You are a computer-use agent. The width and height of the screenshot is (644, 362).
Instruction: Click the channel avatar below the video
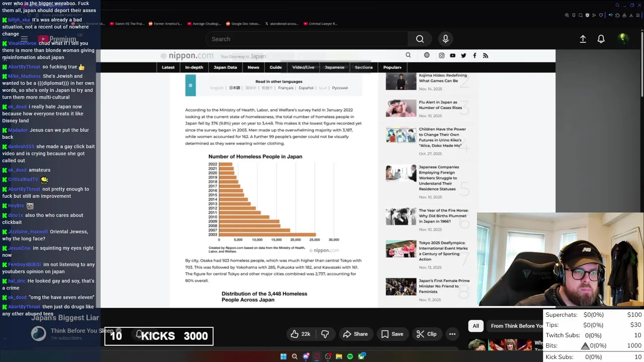[39, 334]
